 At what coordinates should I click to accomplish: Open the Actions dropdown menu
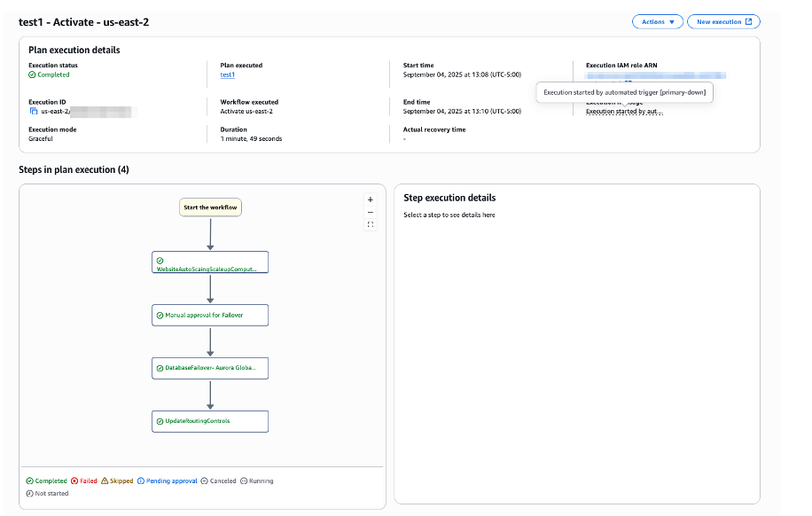pos(657,21)
